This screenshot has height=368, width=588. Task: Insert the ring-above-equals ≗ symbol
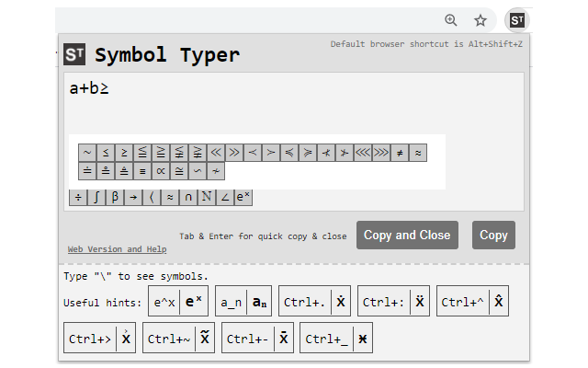(106, 171)
